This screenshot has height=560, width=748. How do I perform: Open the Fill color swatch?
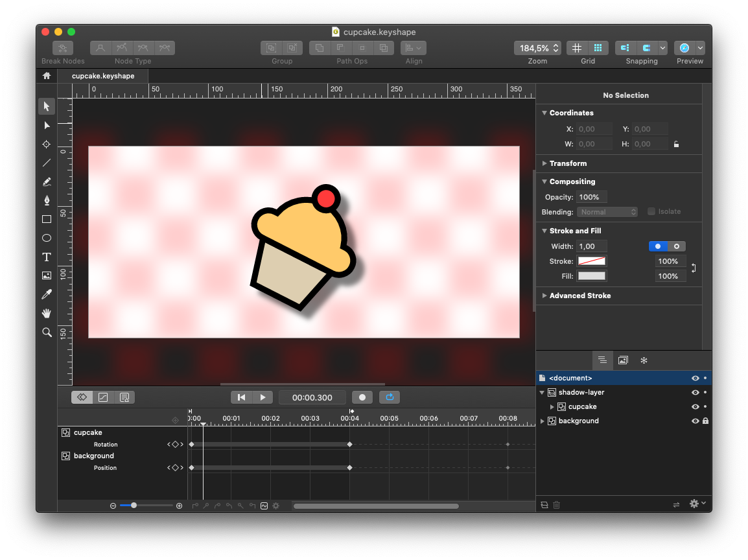pyautogui.click(x=591, y=276)
